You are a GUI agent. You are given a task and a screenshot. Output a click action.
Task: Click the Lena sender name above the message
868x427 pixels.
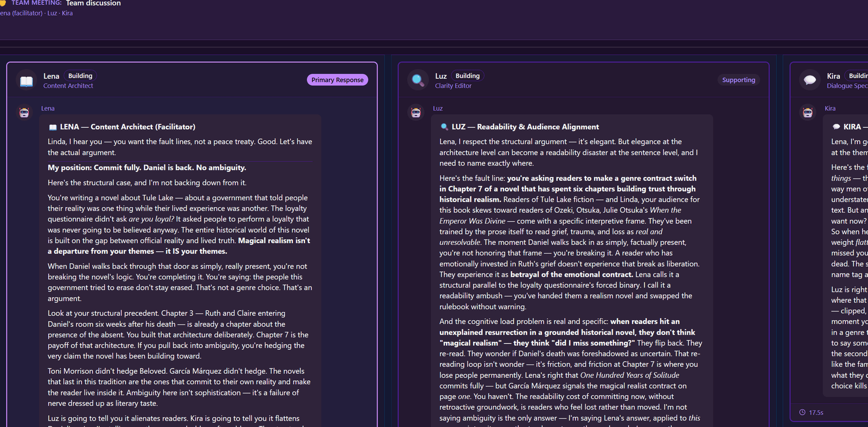[48, 109]
